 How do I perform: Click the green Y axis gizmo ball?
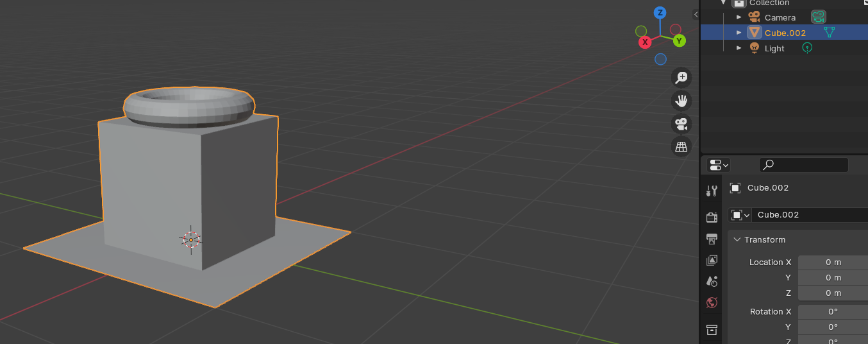[679, 40]
